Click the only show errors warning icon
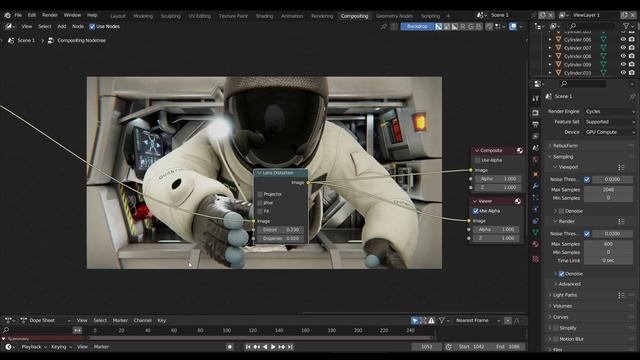This screenshot has height=360, width=640. [431, 321]
